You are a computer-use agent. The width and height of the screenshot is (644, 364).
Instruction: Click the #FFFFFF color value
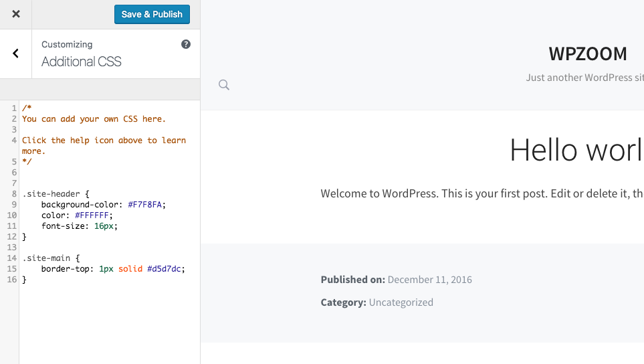coord(92,215)
